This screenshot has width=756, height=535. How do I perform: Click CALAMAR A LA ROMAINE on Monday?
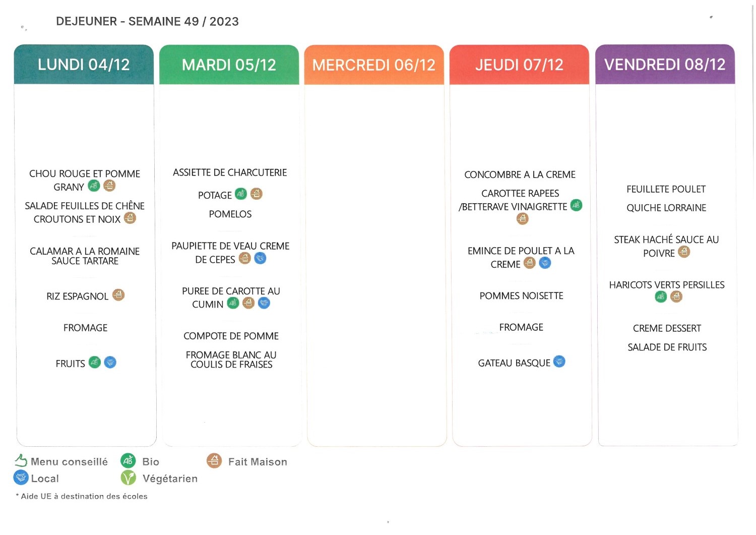click(x=85, y=251)
